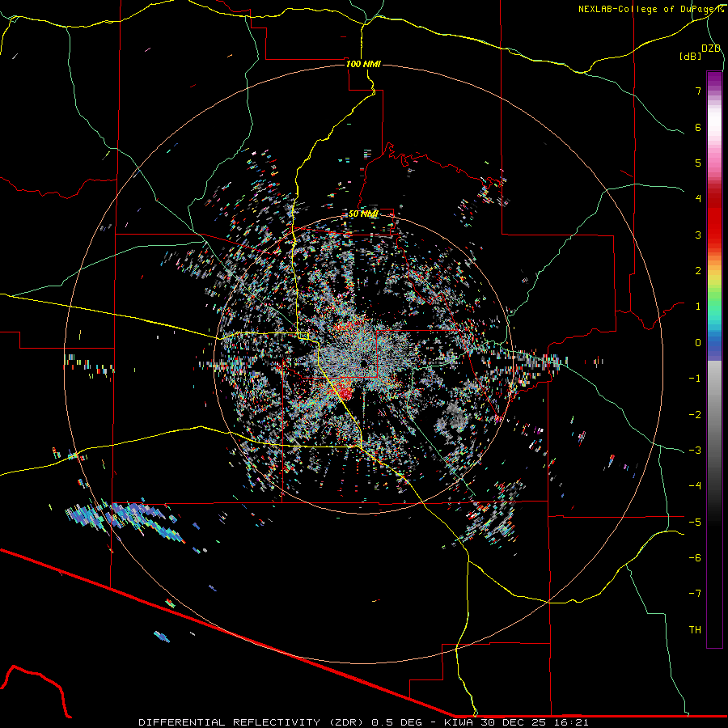Select the 3 dB scale label
Screen dimensions: 728x728
[698, 235]
